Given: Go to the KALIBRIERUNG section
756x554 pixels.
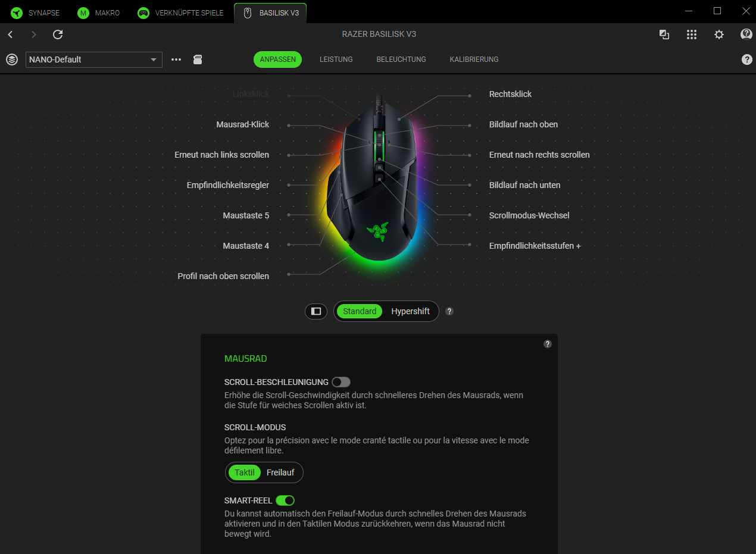Looking at the screenshot, I should click(474, 60).
